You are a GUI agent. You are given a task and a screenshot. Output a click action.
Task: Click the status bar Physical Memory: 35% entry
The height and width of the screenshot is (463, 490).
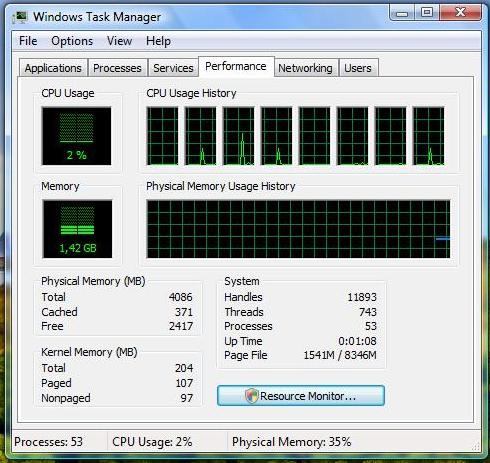292,442
